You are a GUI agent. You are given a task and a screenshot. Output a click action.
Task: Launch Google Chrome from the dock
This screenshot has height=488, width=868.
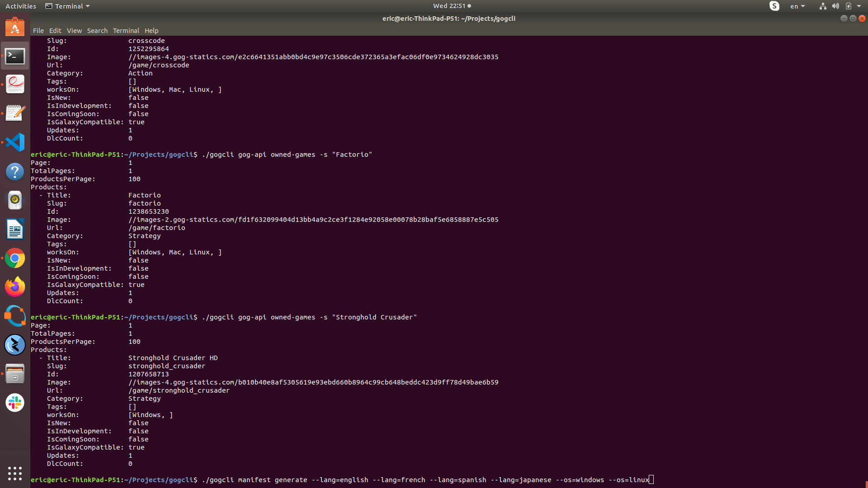15,258
